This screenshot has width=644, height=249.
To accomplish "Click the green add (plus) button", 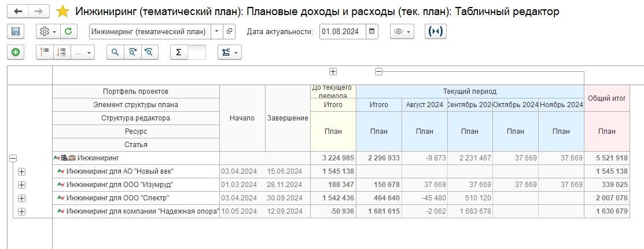I will pyautogui.click(x=16, y=52).
